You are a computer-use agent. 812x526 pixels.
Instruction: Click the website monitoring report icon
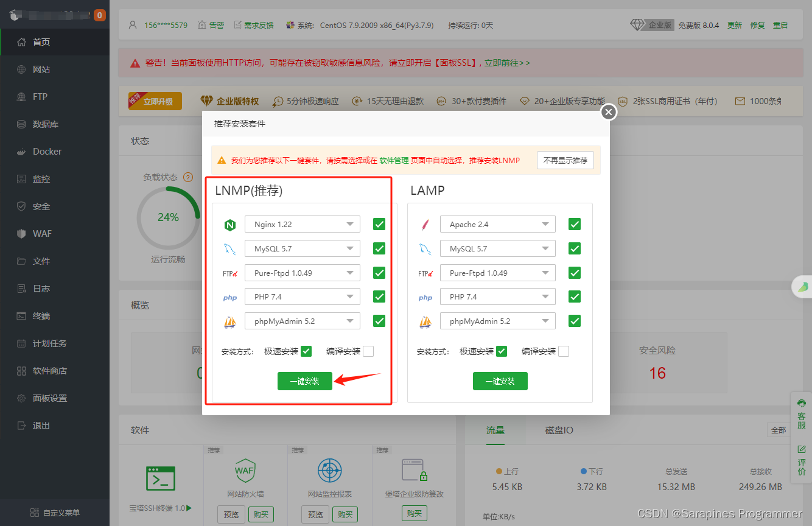330,471
